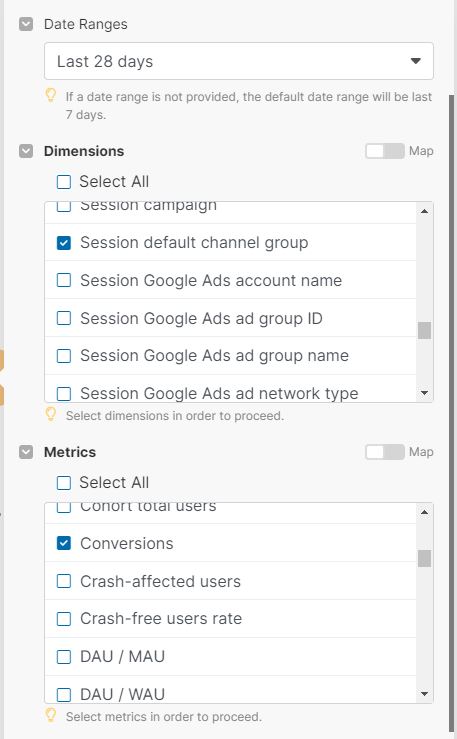The width and height of the screenshot is (457, 739).
Task: Click the lightbulb hint icon under Date Ranges
Action: click(50, 95)
